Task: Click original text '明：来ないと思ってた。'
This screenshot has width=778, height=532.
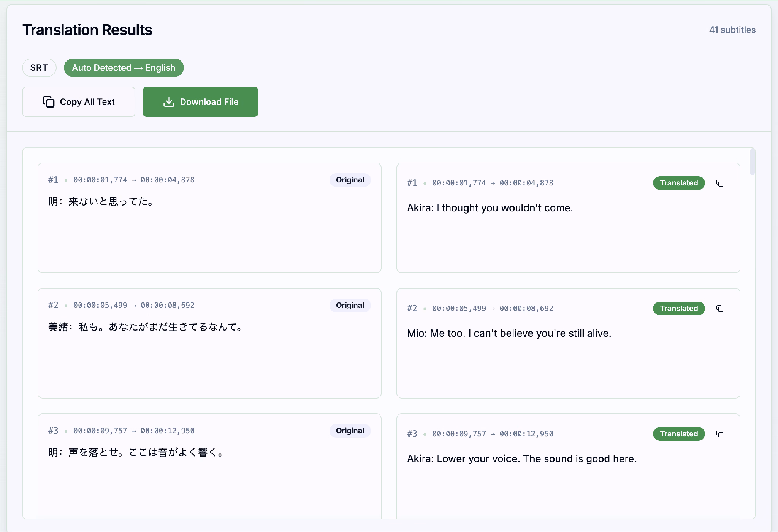Action: point(101,202)
